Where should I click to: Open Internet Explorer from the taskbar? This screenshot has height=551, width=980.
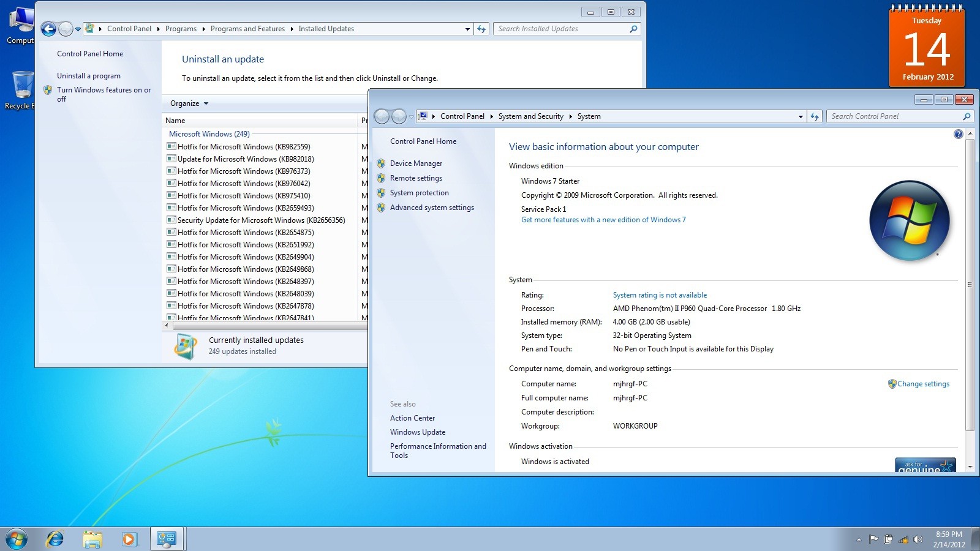point(55,539)
